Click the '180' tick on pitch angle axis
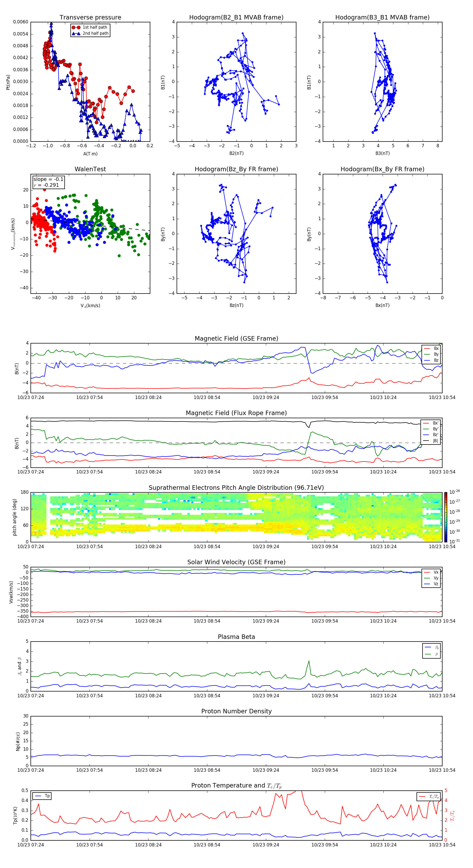 click(x=25, y=492)
